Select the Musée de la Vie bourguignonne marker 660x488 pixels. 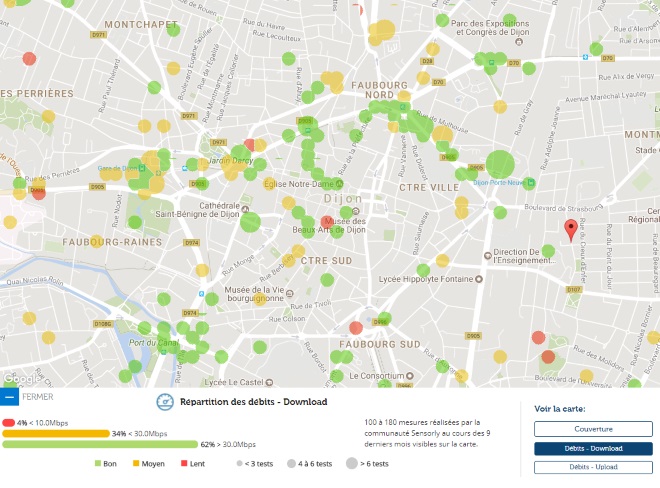tap(289, 293)
